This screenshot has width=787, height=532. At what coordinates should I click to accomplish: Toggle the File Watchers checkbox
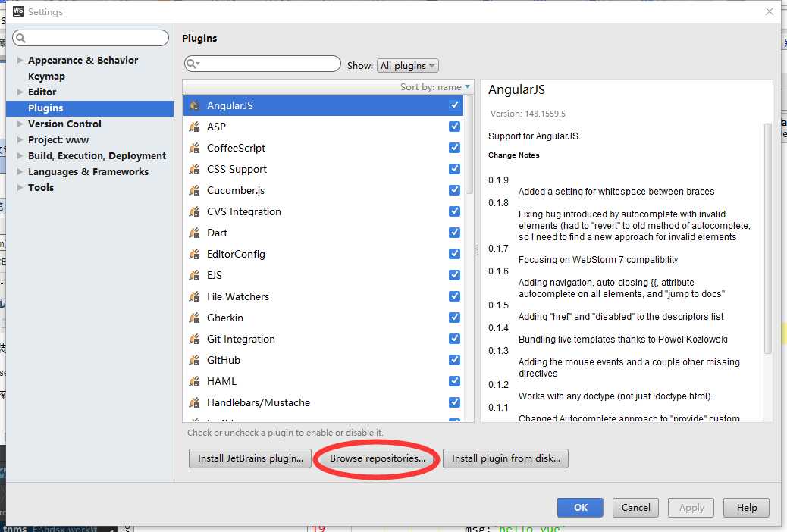pyautogui.click(x=454, y=296)
